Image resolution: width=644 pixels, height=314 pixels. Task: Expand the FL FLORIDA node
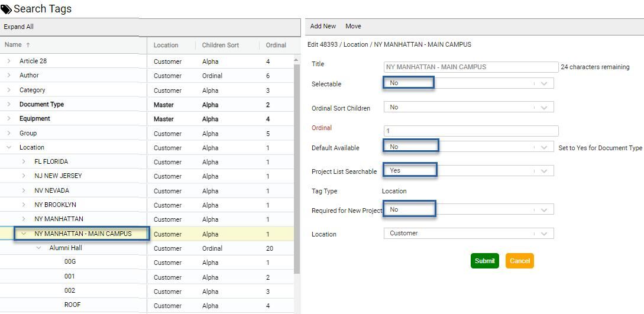point(24,161)
